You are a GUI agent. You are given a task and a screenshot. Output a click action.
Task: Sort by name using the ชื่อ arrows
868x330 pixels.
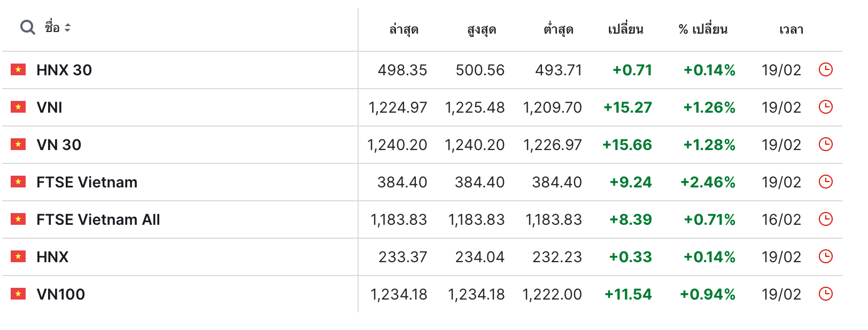(x=67, y=27)
